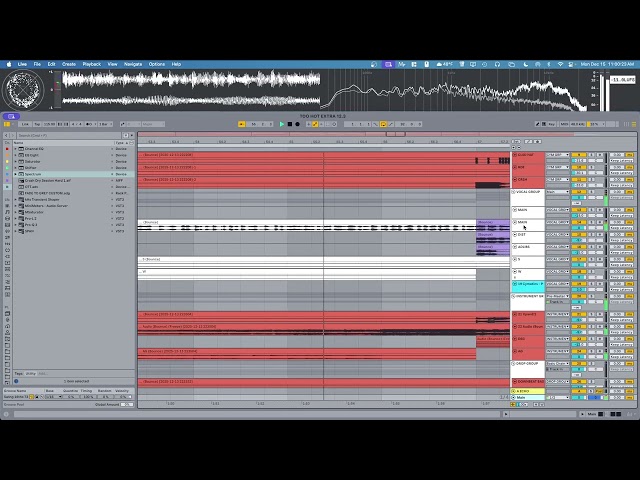Click the Wi-Fi icon in menu bar
This screenshot has height=480, width=640.
(x=561, y=64)
